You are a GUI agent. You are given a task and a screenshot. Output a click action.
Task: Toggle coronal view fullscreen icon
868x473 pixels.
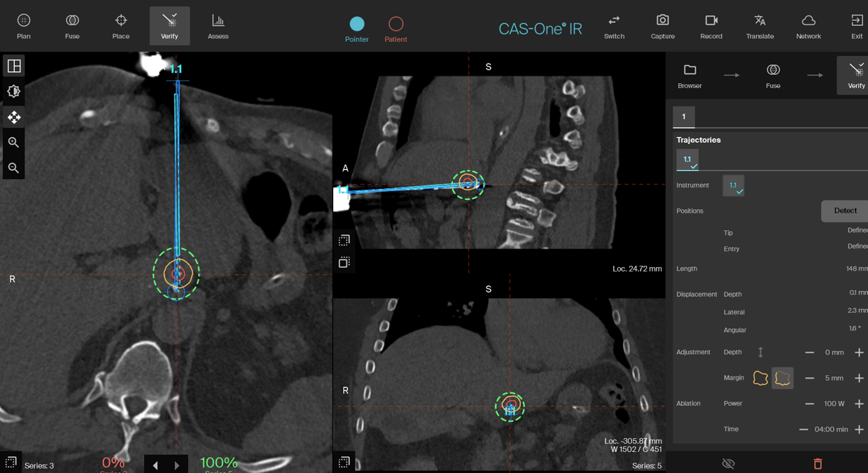click(x=344, y=463)
